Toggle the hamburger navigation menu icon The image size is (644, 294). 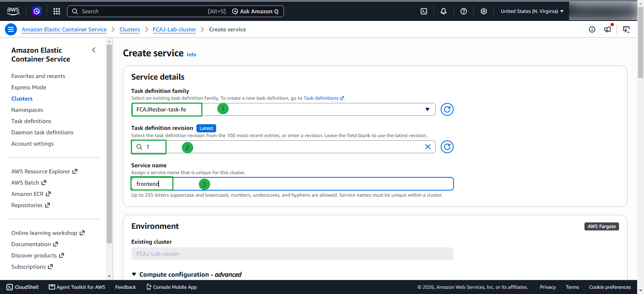tap(11, 29)
